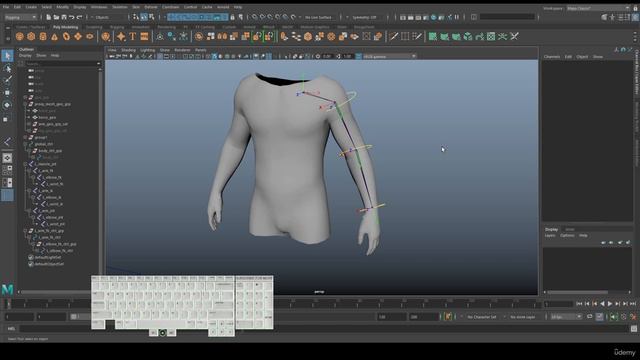Viewport: 640px width, 360px height.
Task: Open the menu set dropdown
Action: pos(20,17)
